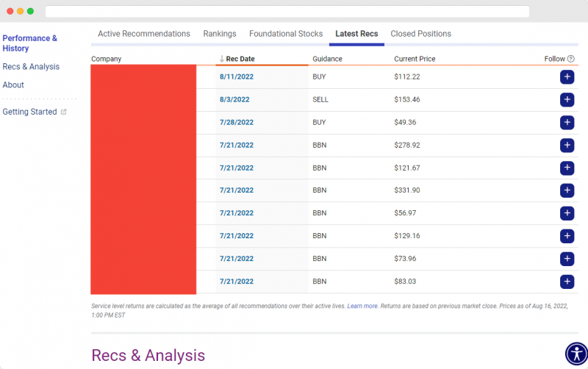
Task: Open the 7/28/2022 recommendation date
Action: [237, 123]
